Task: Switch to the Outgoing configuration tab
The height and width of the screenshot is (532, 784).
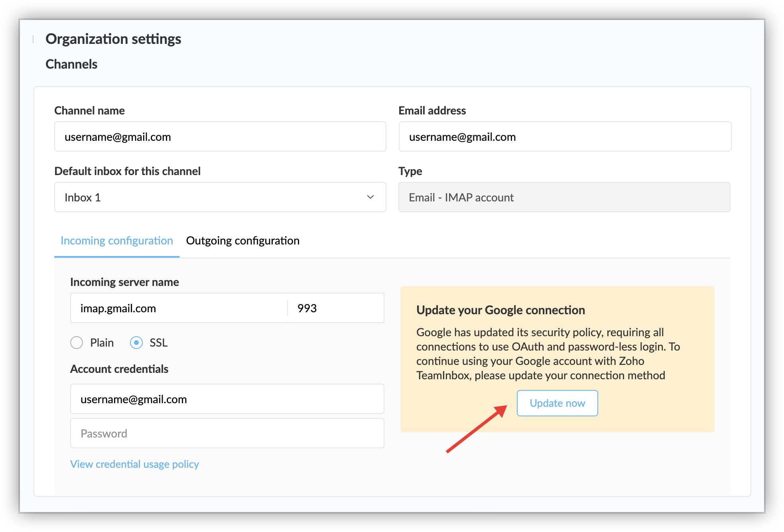Action: point(242,241)
